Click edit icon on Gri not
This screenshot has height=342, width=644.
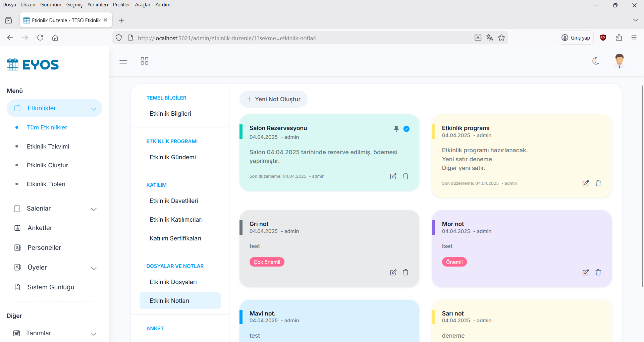tap(393, 273)
